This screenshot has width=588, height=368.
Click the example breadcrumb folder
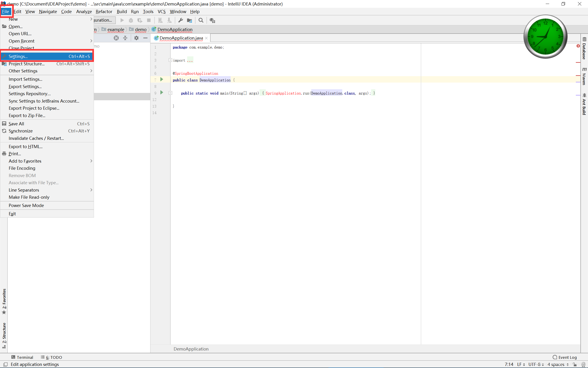(x=113, y=29)
